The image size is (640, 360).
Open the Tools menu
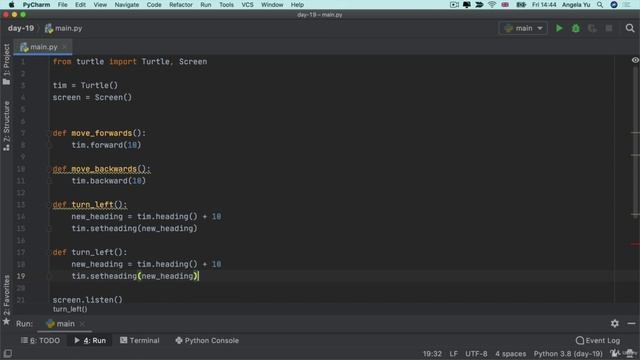point(226,4)
